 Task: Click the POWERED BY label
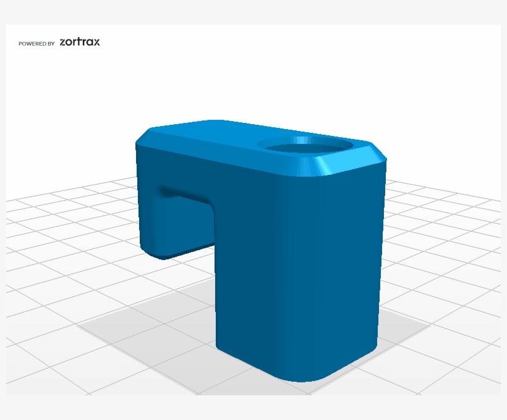36,43
